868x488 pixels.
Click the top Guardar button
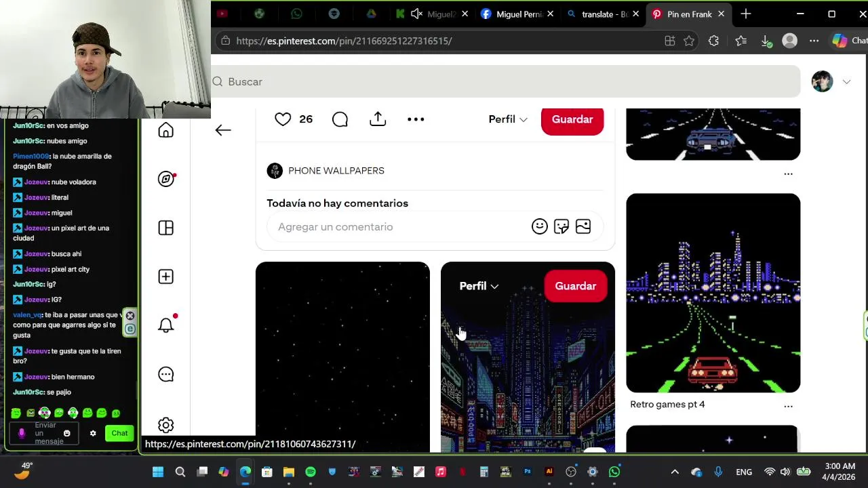[x=572, y=119]
